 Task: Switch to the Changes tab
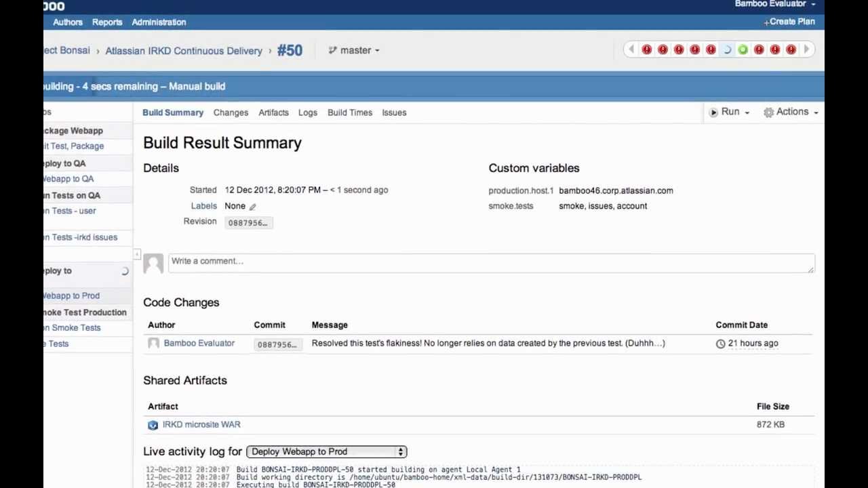pos(231,113)
